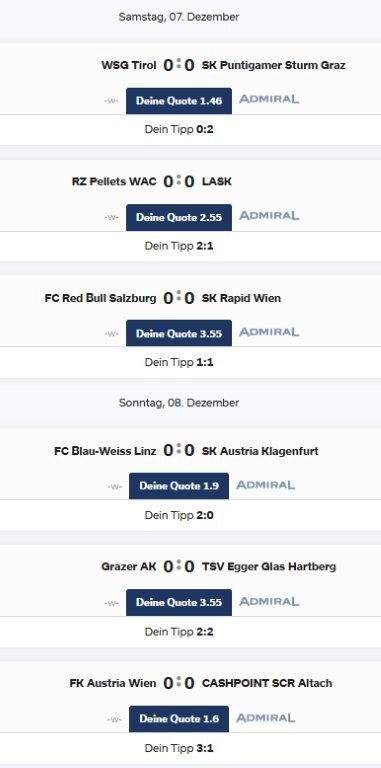381x768 pixels.
Task: Select the Deine Quote 2.55 button
Action: (x=179, y=217)
